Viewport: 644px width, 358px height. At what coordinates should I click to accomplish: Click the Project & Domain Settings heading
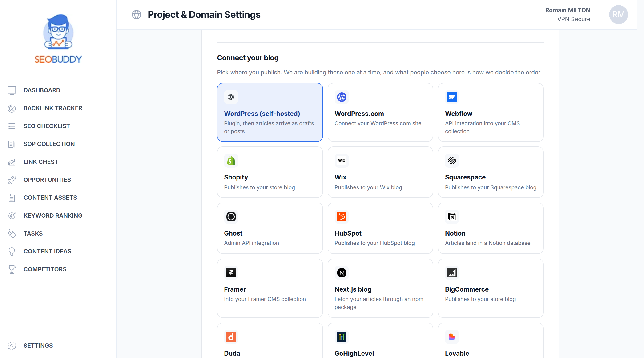pos(204,15)
